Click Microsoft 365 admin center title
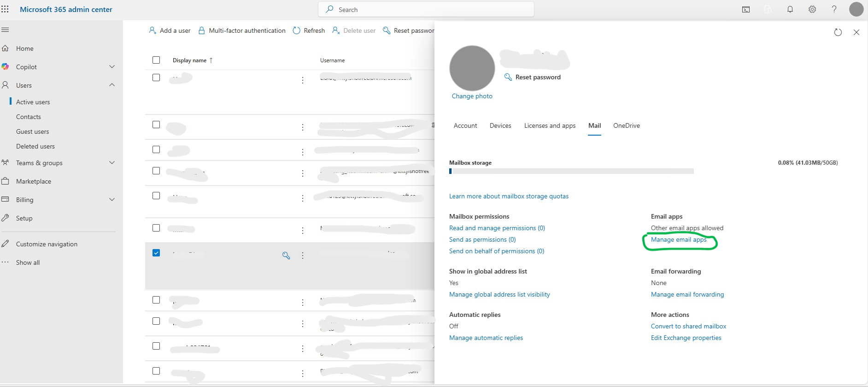The image size is (868, 387). click(x=66, y=9)
